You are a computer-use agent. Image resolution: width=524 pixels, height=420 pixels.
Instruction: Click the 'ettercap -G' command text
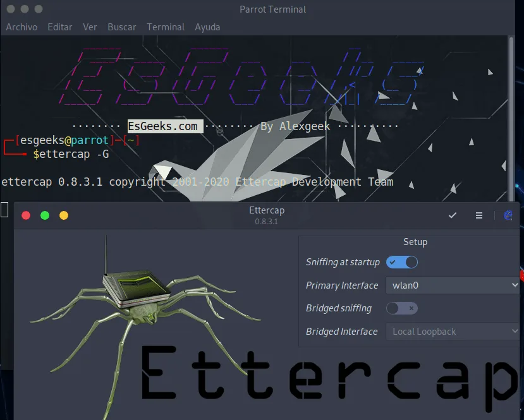(x=74, y=154)
